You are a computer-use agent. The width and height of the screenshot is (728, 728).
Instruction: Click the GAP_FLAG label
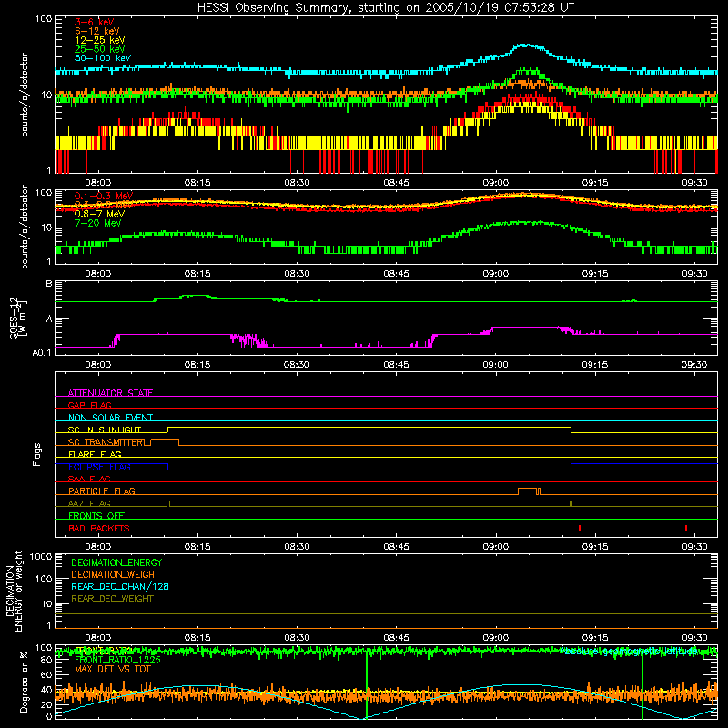coord(89,405)
